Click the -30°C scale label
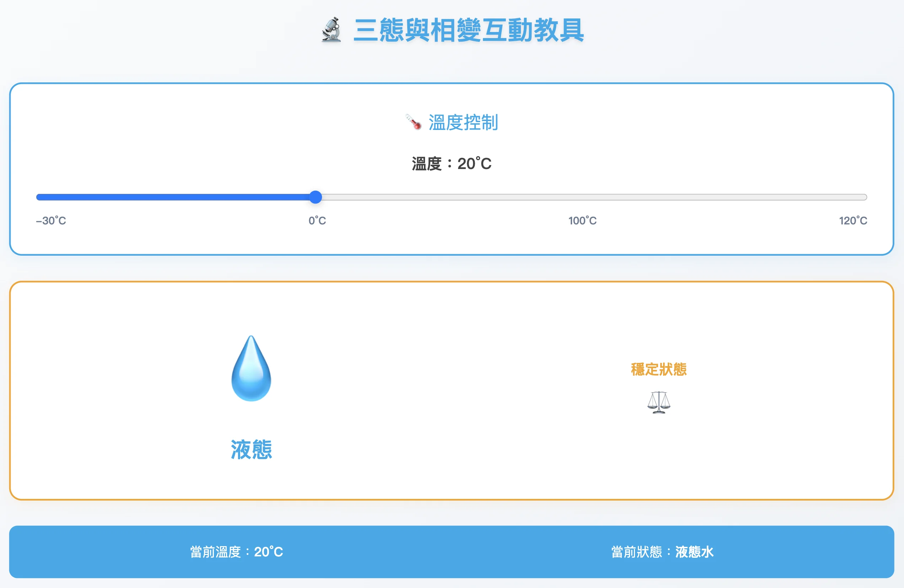Screen dimensions: 904x588 (51, 220)
